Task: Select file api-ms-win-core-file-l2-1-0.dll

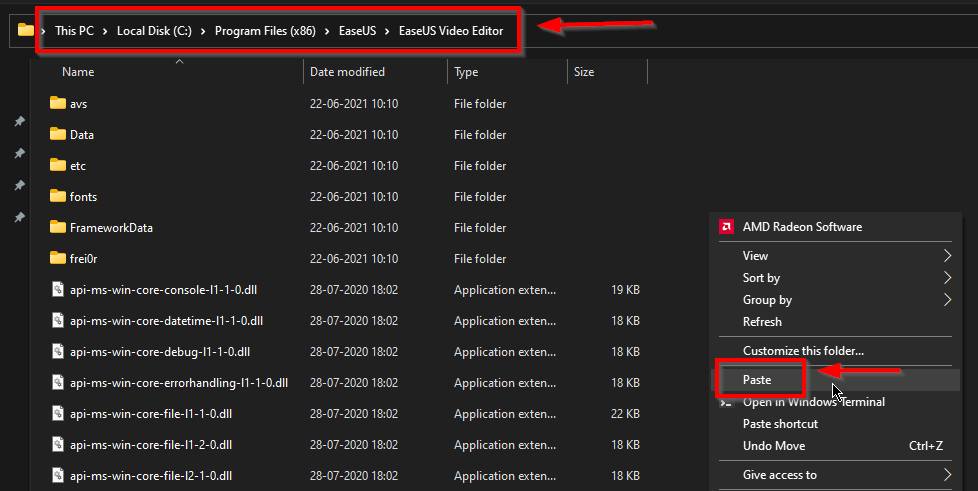Action: click(x=151, y=475)
